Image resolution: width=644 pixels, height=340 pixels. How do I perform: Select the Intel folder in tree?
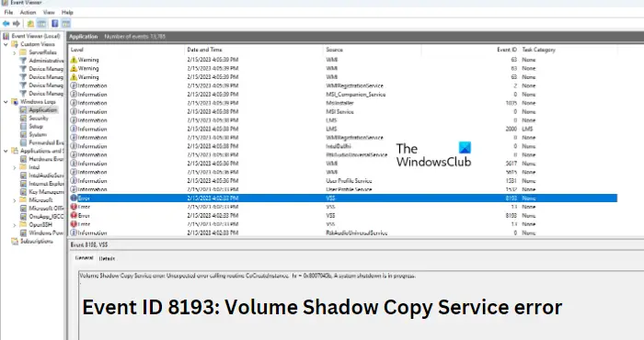34,167
